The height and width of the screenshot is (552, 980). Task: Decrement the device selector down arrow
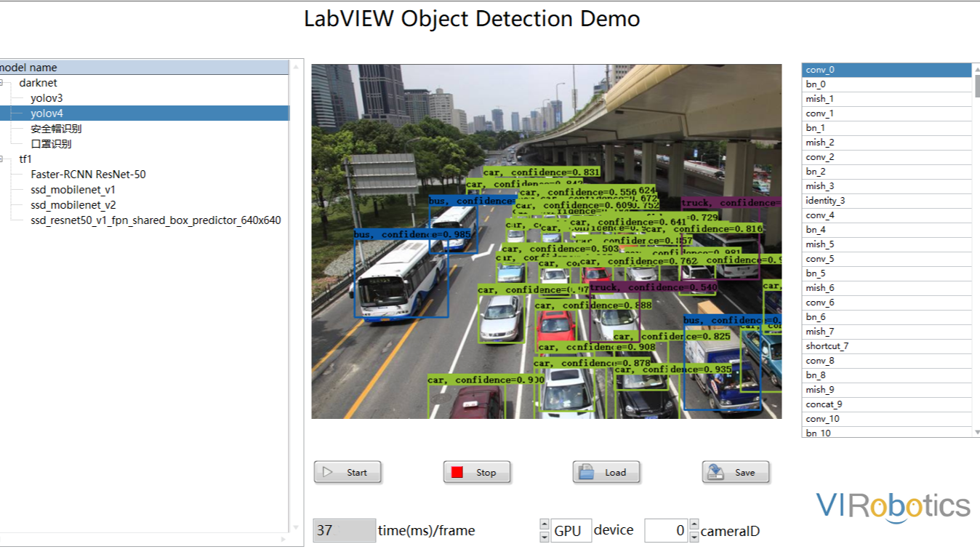coord(545,537)
